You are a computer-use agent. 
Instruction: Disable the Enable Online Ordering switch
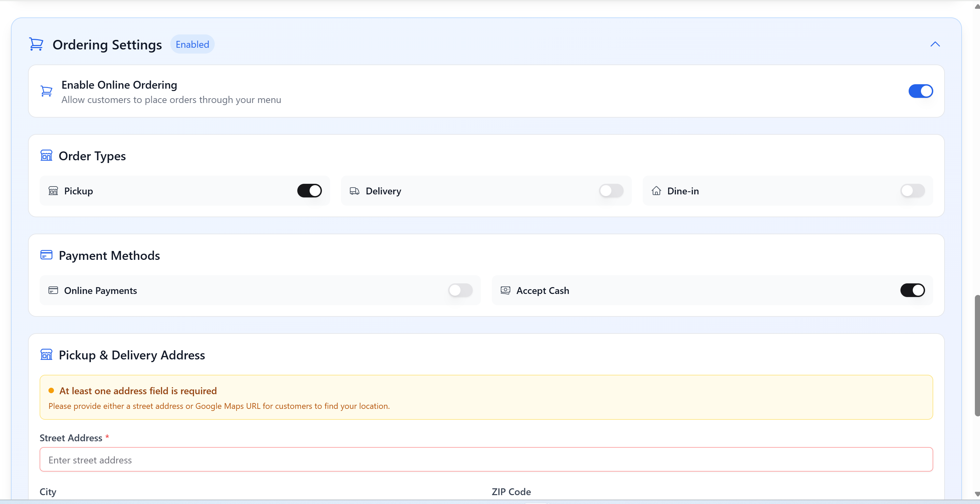pyautogui.click(x=920, y=91)
